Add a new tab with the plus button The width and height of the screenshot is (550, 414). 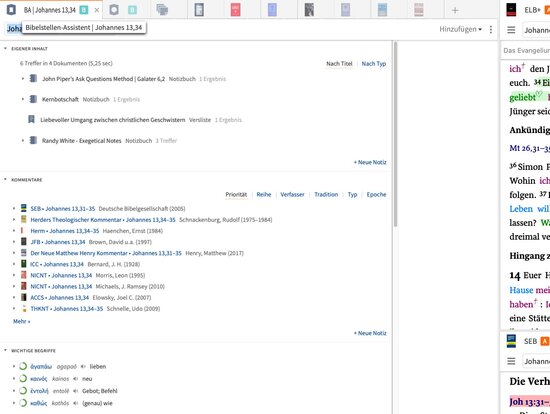(x=455, y=10)
